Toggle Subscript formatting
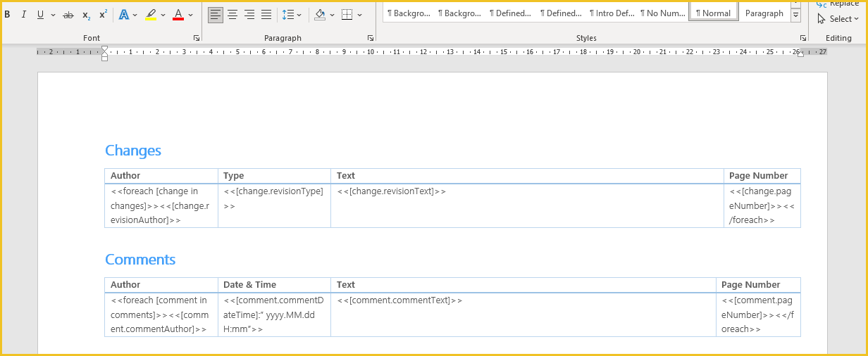The image size is (868, 356). [x=86, y=14]
